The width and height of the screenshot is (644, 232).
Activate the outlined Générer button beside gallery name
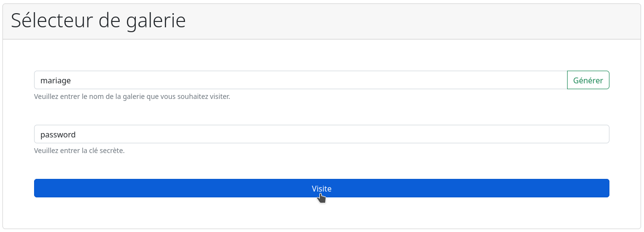point(588,80)
